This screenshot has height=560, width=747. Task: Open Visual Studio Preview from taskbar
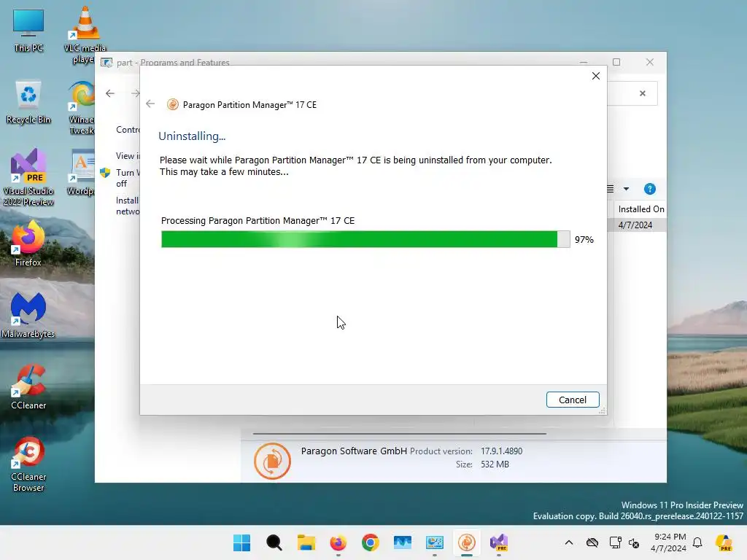499,542
